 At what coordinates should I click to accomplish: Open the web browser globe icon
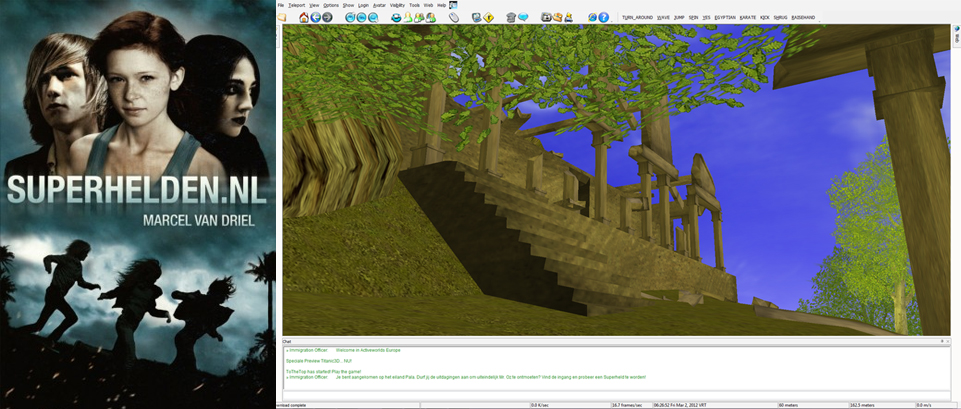[592, 17]
